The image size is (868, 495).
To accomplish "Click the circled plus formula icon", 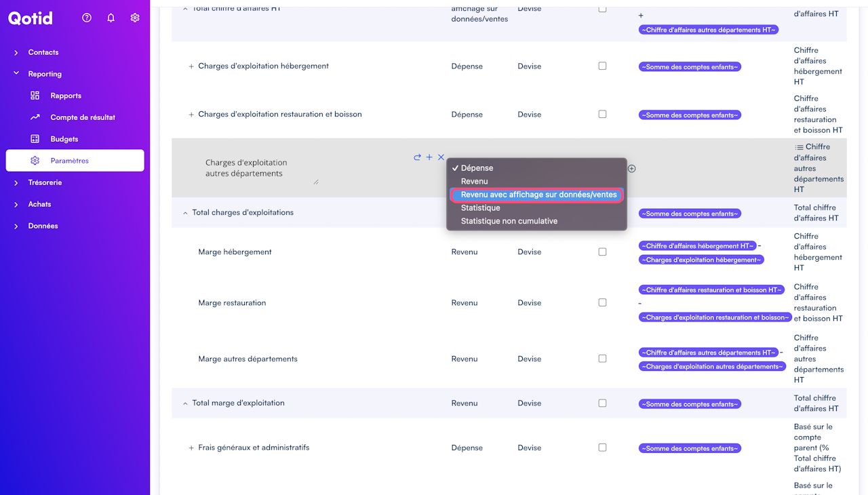I will point(631,168).
